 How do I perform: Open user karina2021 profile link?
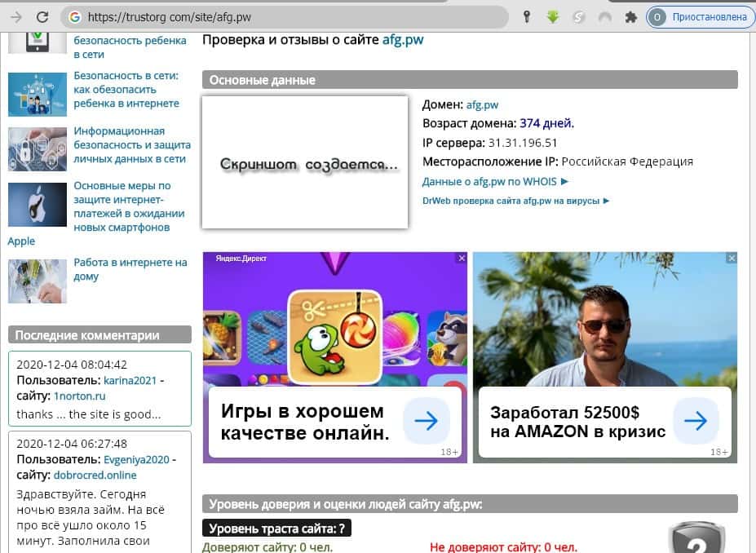point(130,380)
